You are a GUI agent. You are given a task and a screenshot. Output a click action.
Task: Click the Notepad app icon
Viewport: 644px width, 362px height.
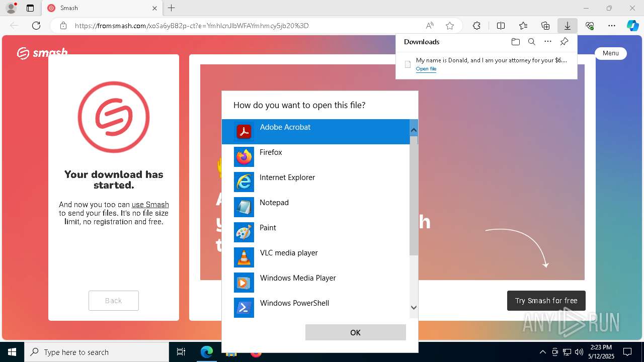244,207
